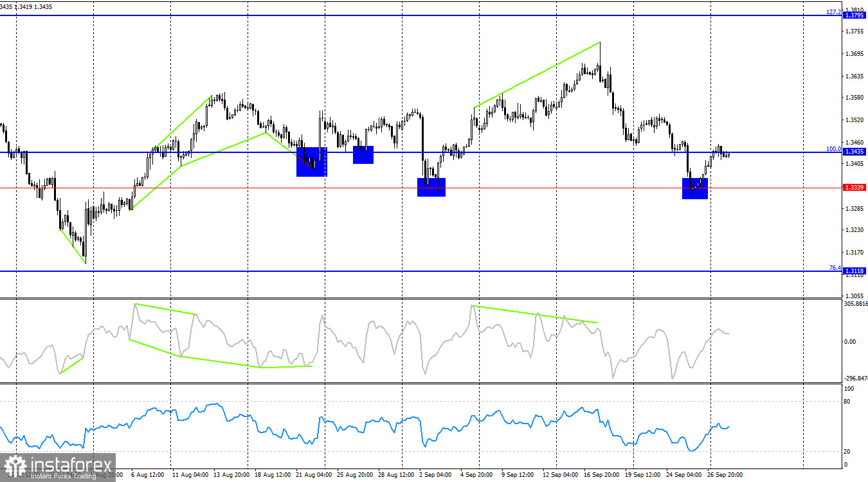This screenshot has width=868, height=482.
Task: Click the 1.3755 price axis value
Action: [854, 31]
